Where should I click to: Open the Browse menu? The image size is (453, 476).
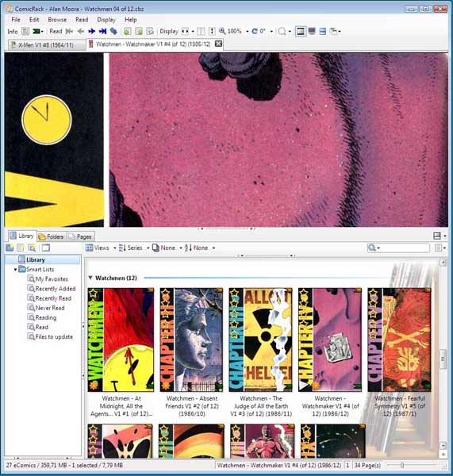click(57, 20)
